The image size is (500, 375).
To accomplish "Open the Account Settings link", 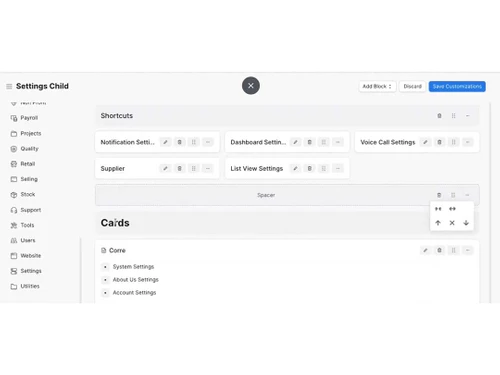I will (134, 293).
